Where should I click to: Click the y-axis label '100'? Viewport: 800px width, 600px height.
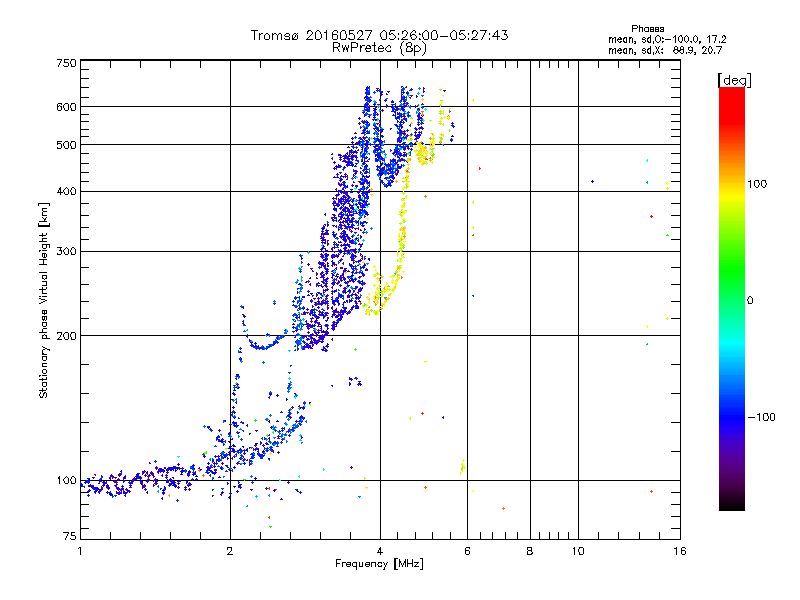tap(66, 481)
